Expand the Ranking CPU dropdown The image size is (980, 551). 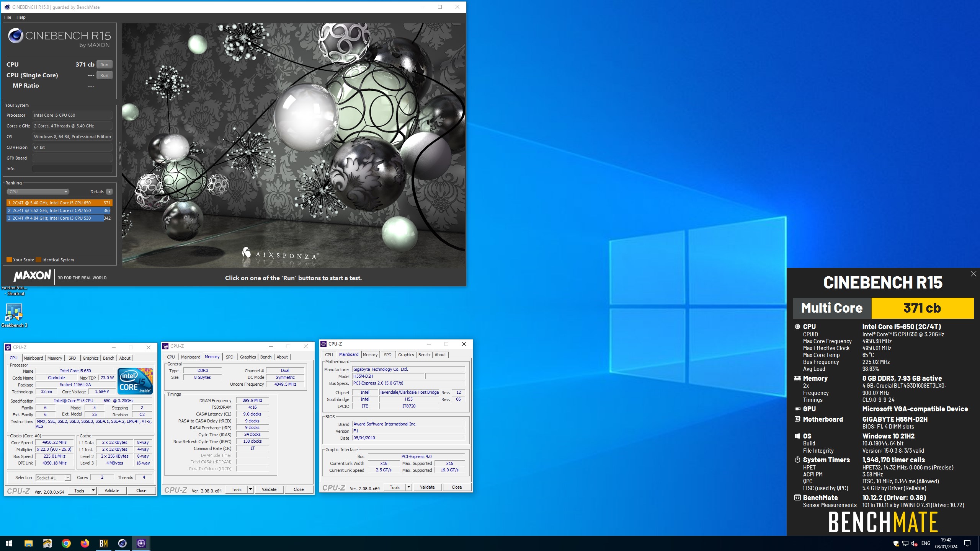click(x=38, y=192)
